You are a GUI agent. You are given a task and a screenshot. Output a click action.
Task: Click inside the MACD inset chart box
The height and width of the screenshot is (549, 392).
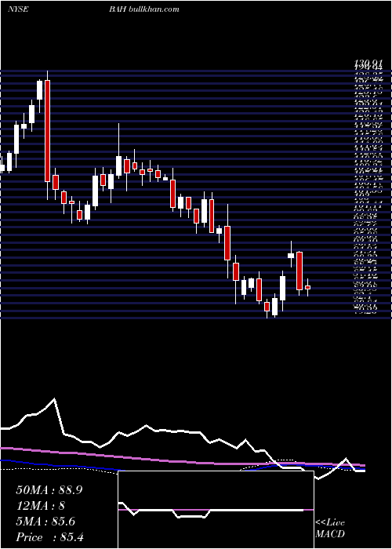(216, 510)
